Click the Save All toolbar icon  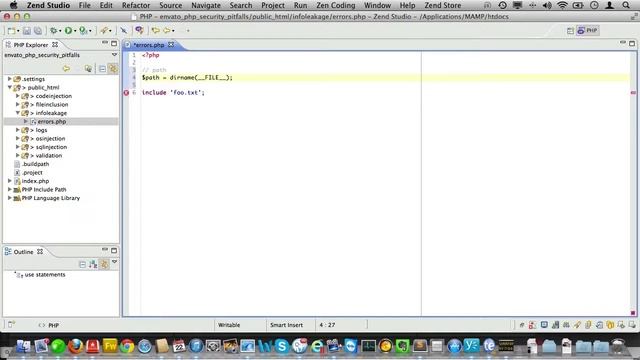(38, 31)
